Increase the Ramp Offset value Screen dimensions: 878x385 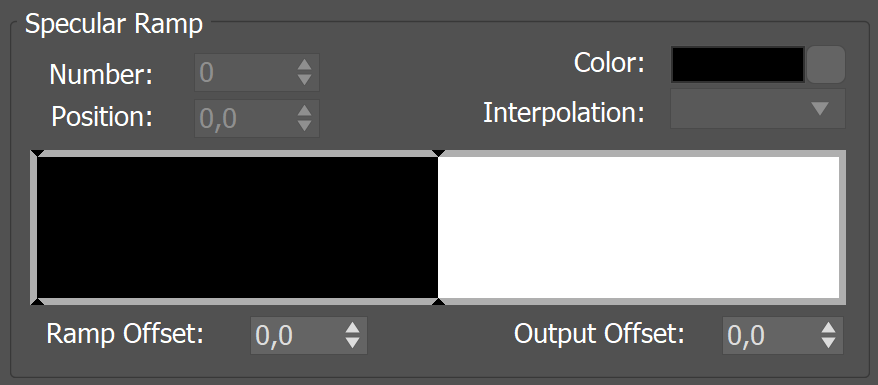tap(352, 328)
